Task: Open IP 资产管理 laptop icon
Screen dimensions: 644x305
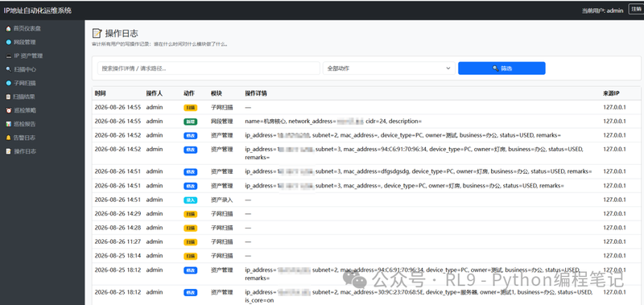Action: (x=8, y=56)
